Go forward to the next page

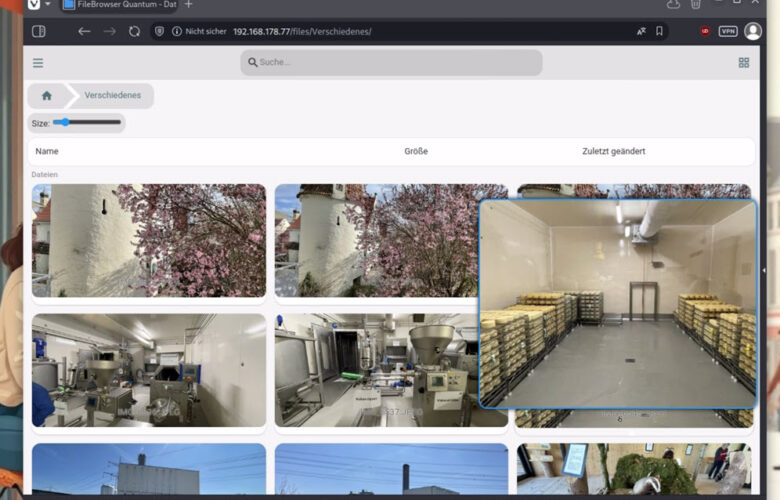click(x=109, y=31)
